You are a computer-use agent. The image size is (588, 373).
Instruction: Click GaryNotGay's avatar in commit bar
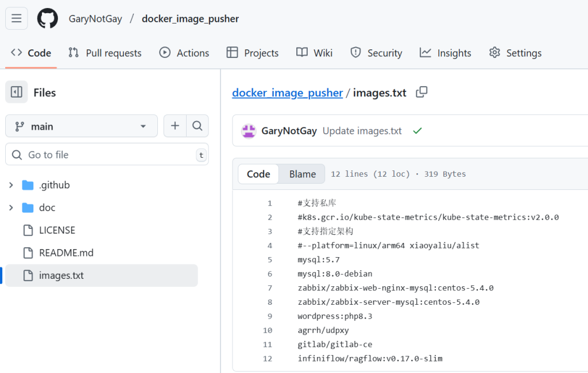coord(249,131)
